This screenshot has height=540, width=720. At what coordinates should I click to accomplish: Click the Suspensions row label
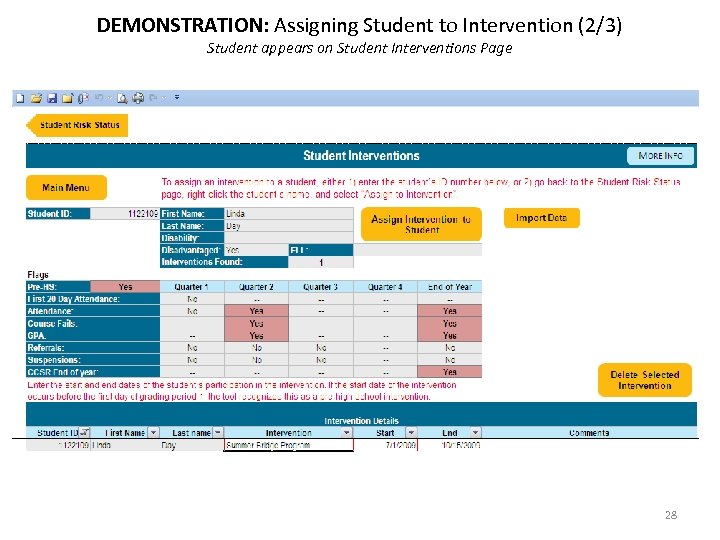[x=93, y=360]
